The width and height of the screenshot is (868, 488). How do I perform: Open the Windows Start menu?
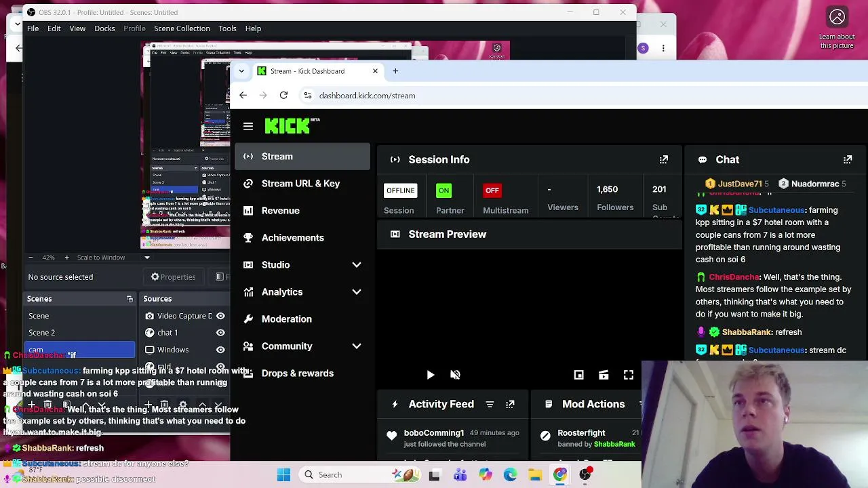283,475
